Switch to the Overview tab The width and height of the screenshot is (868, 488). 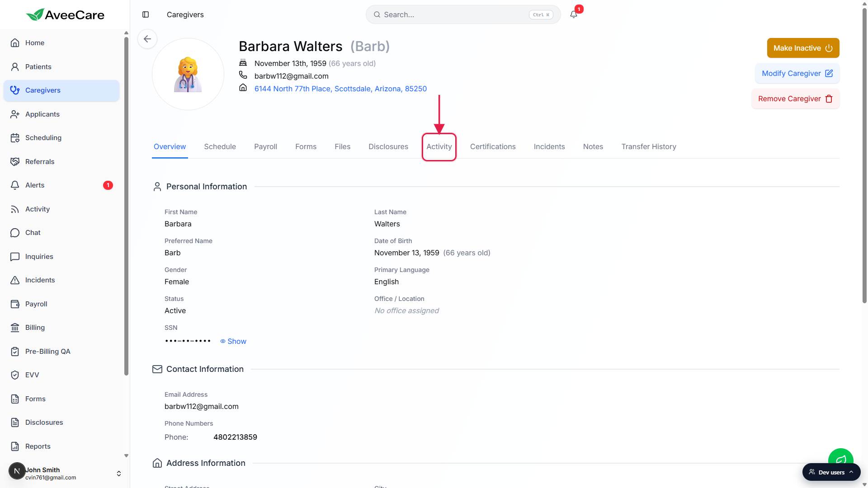pyautogui.click(x=170, y=147)
